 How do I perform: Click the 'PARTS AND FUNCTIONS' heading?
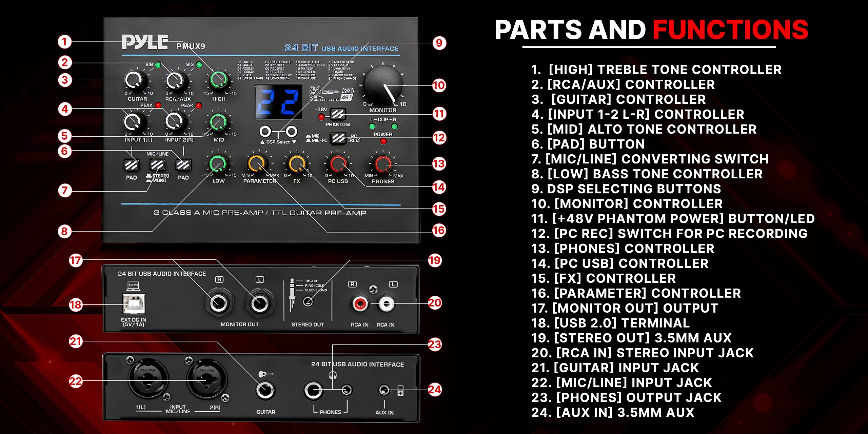click(651, 30)
